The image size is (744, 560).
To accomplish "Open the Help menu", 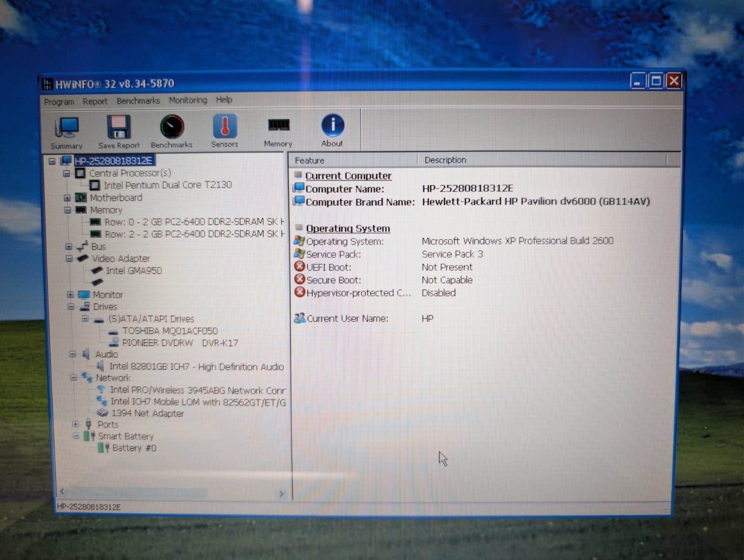I will [224, 100].
